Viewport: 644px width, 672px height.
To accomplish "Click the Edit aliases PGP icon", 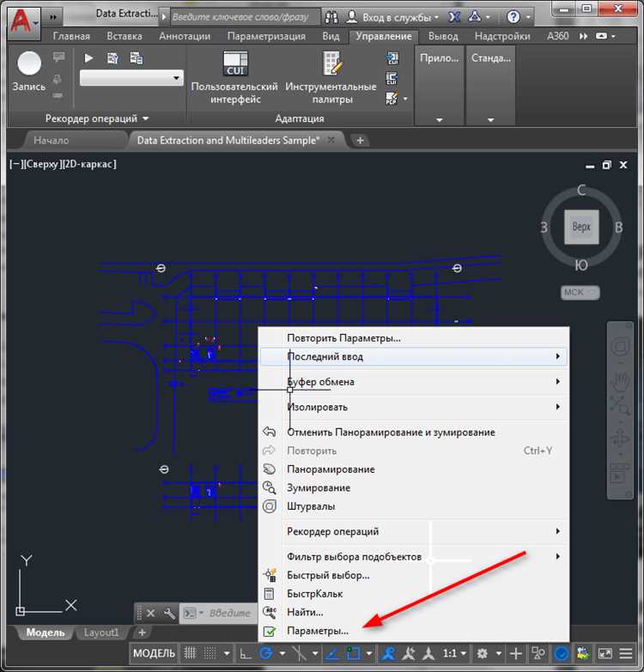I will point(392,99).
